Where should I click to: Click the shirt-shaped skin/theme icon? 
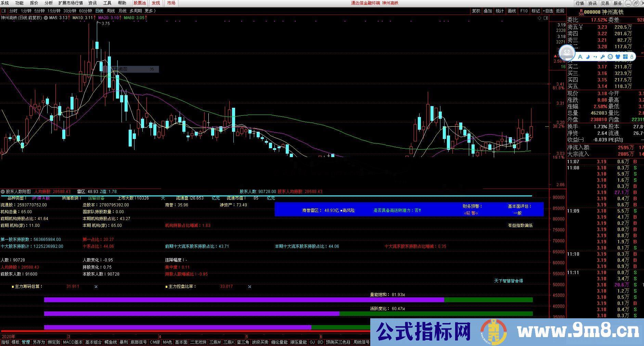tap(618, 57)
